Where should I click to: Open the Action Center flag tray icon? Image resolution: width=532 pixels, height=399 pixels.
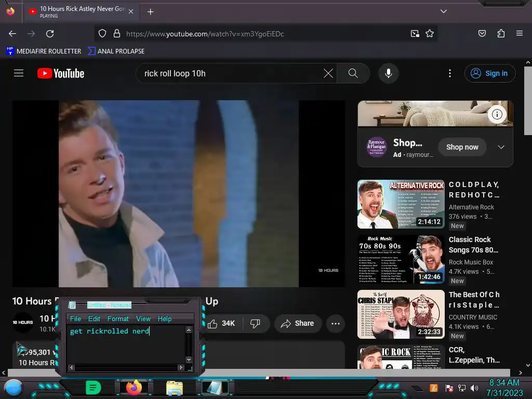point(449,388)
